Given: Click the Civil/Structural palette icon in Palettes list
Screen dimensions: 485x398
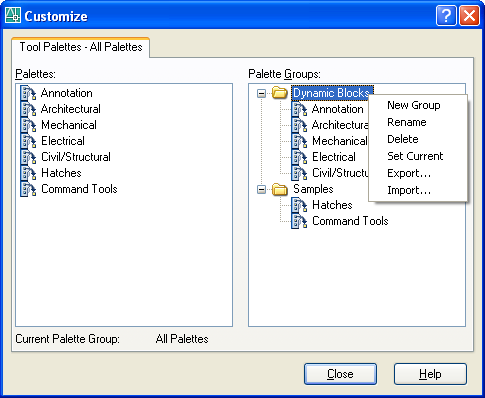Looking at the screenshot, I should coord(28,157).
